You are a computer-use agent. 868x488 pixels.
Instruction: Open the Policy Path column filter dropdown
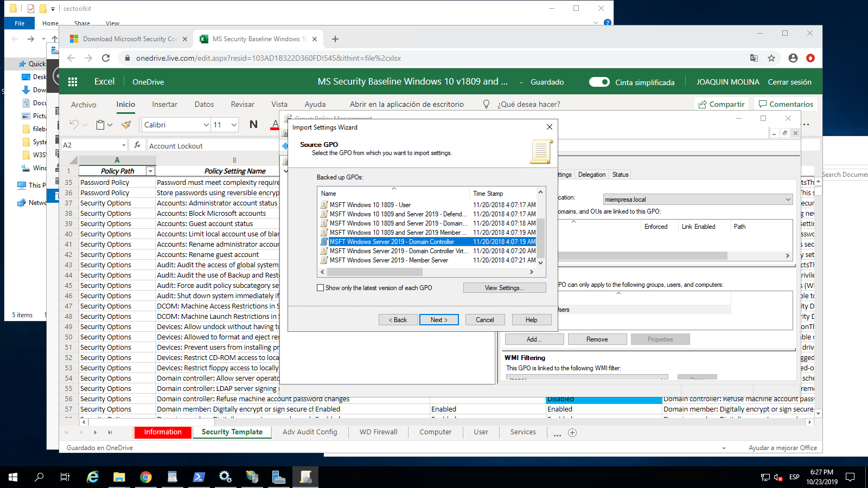tap(150, 171)
